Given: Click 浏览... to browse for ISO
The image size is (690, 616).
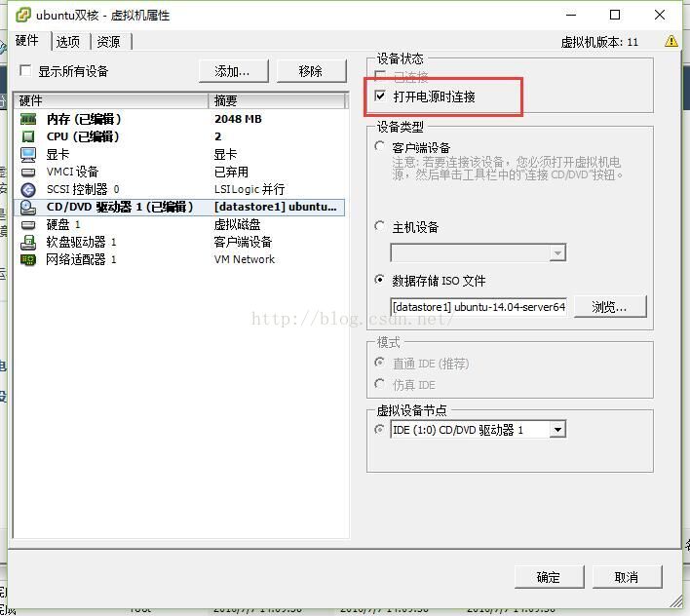Looking at the screenshot, I should [x=610, y=307].
